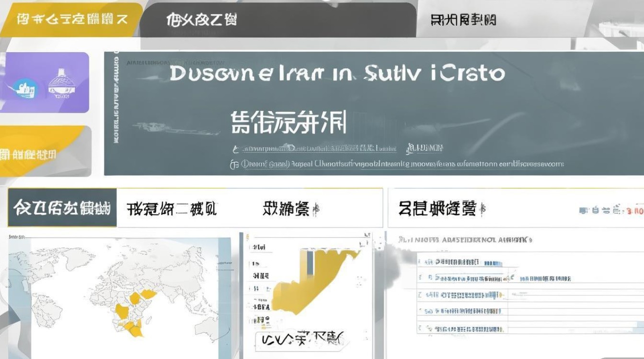Click the document icon on the first list entry
The image size is (644, 359).
[428, 262]
